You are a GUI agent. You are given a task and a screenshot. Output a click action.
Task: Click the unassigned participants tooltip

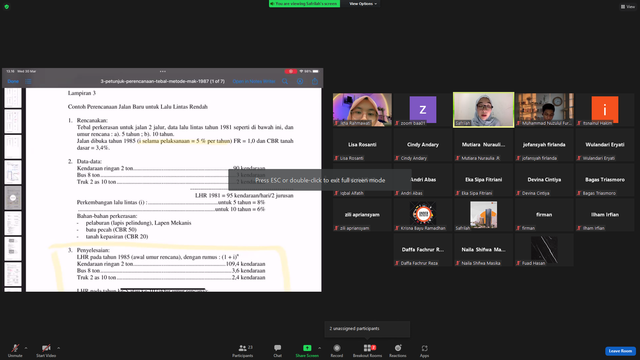(367, 329)
